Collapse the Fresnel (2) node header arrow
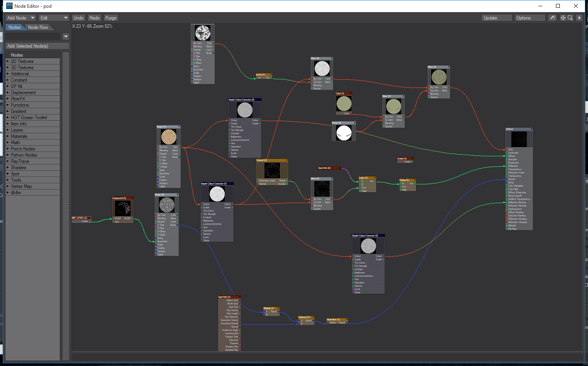This screenshot has height=366, width=588. [x=287, y=161]
